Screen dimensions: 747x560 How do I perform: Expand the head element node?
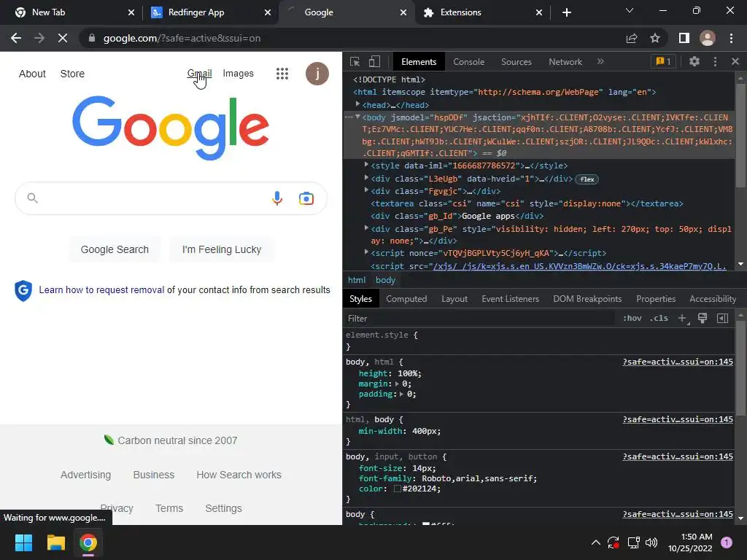[x=357, y=104]
